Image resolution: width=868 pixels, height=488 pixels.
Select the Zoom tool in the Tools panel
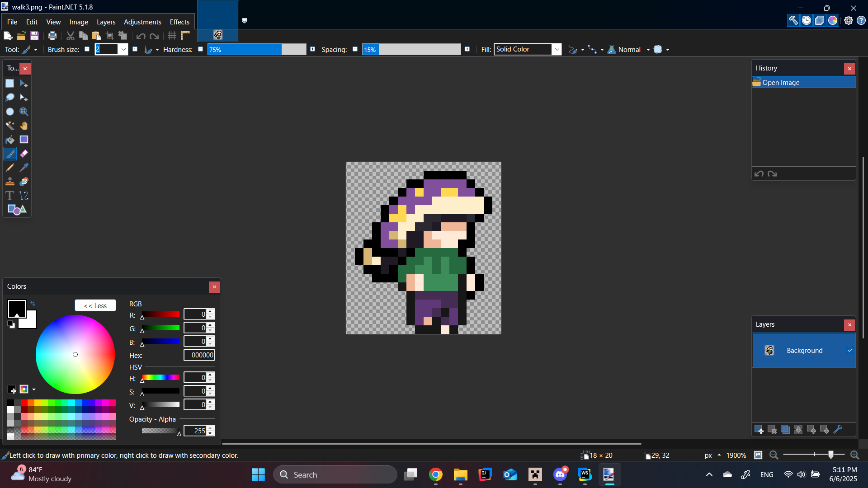(x=24, y=112)
